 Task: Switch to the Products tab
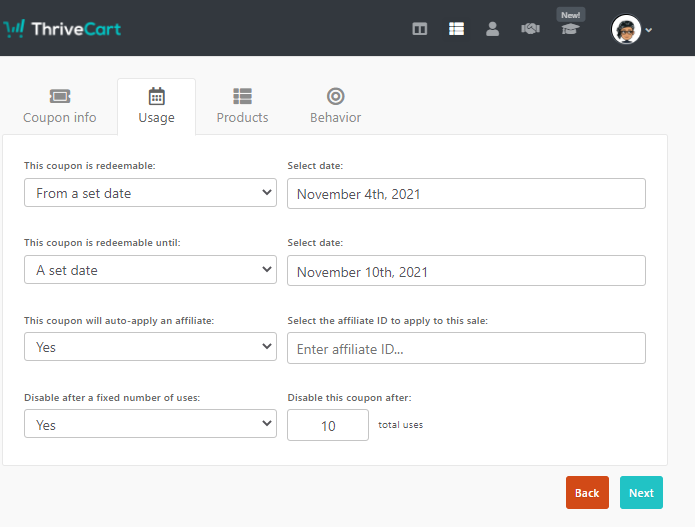point(242,106)
